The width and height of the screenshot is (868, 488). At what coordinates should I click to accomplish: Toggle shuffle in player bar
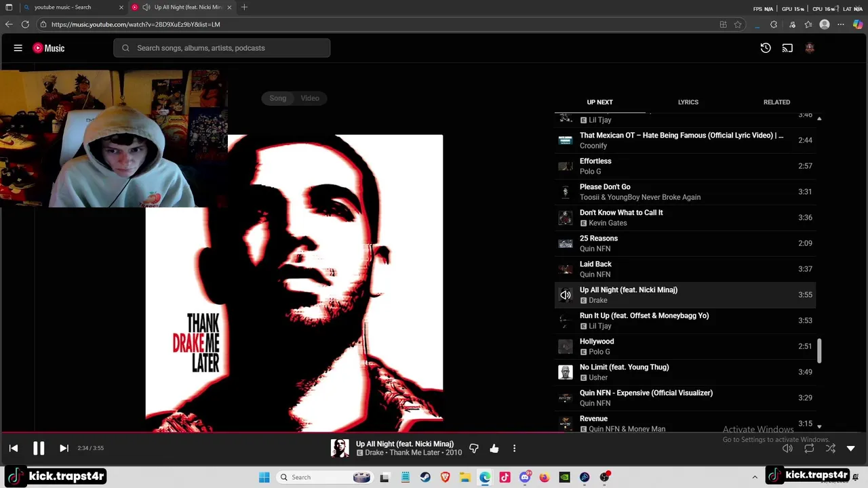[831, 448]
